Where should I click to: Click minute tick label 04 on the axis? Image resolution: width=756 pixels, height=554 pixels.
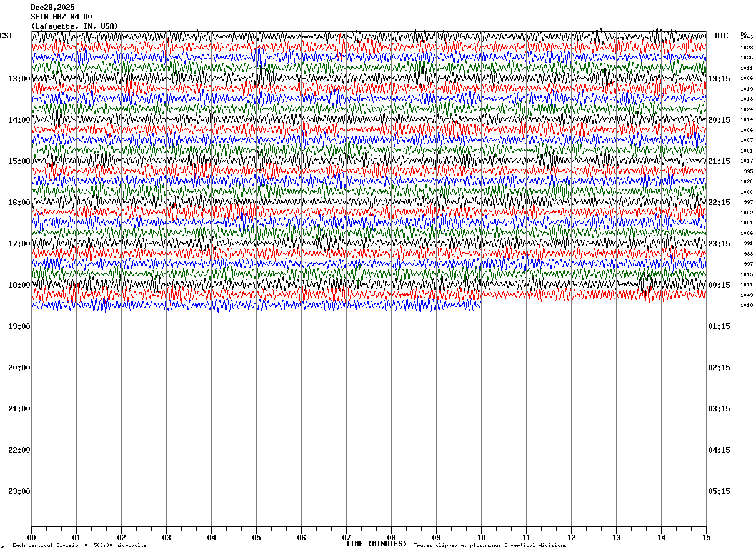(x=211, y=537)
